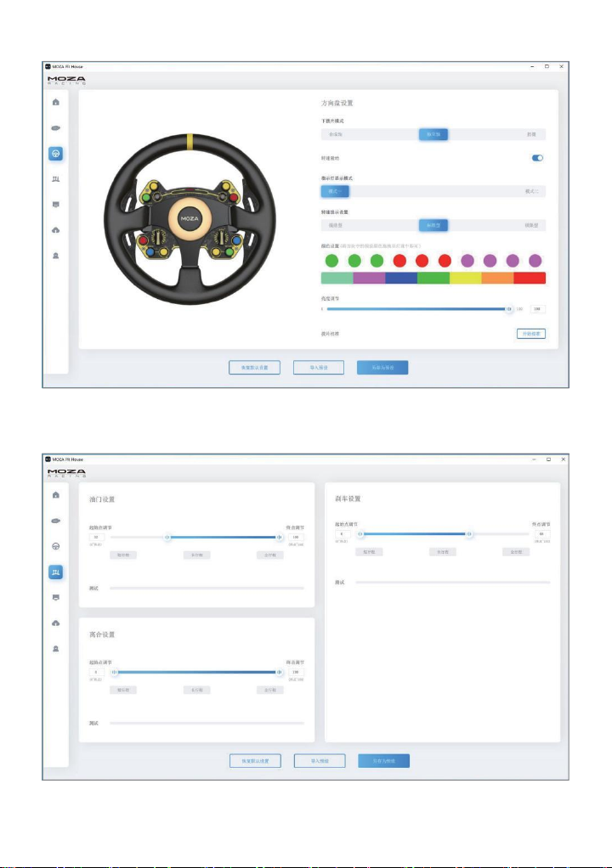This screenshot has width=612, height=868.
Task: Click the brightness slider handle
Action: [x=509, y=309]
